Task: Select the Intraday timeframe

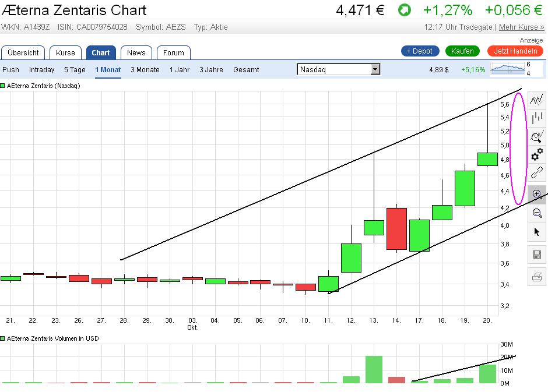Action: 41,70
